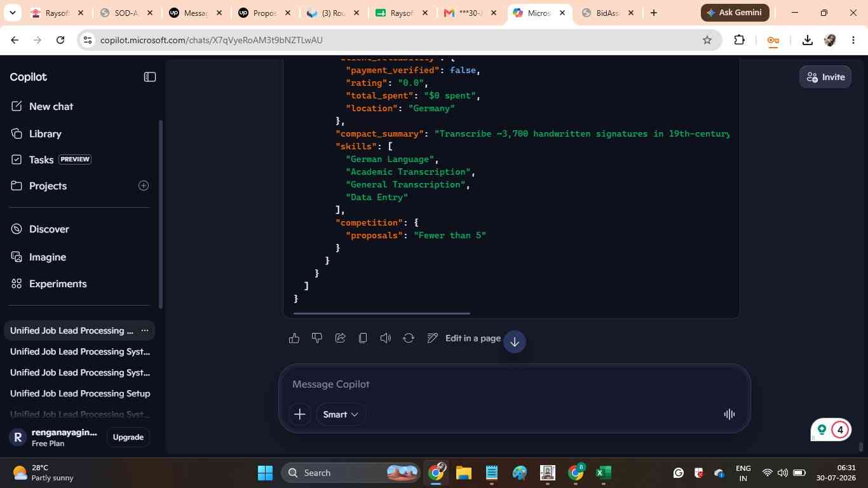Jump to bottom with down arrow button
Viewport: 868px width, 488px height.
point(515,342)
